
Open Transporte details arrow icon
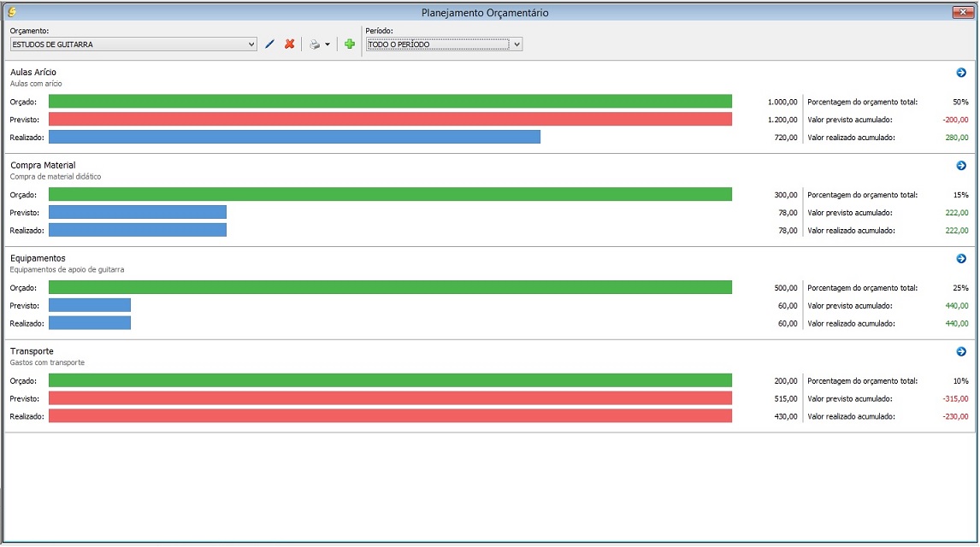click(x=961, y=351)
